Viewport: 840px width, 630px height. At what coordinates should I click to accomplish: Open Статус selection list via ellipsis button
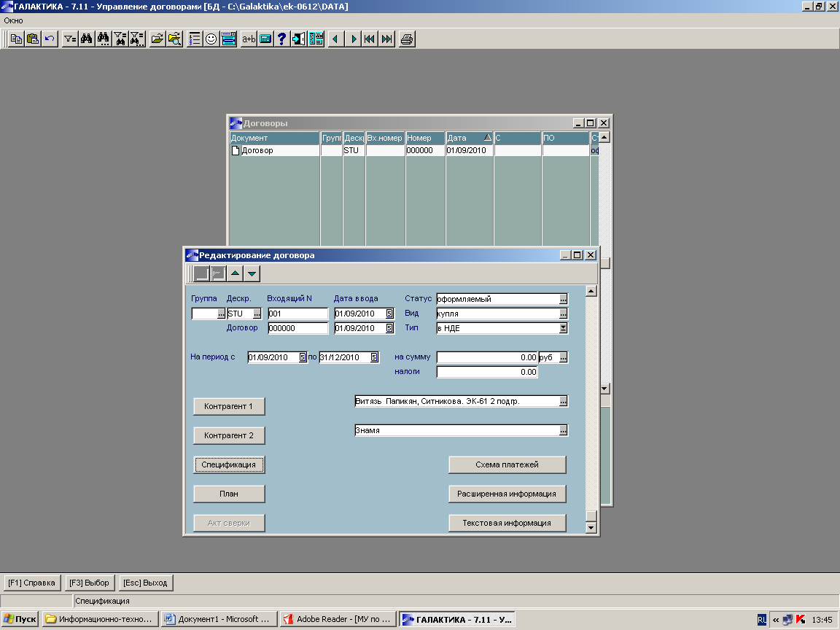click(x=563, y=299)
